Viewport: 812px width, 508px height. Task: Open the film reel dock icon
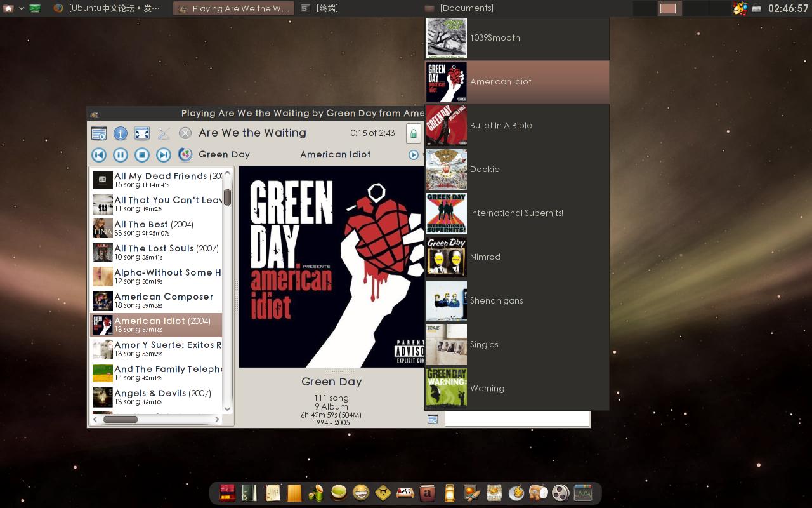[x=560, y=493]
